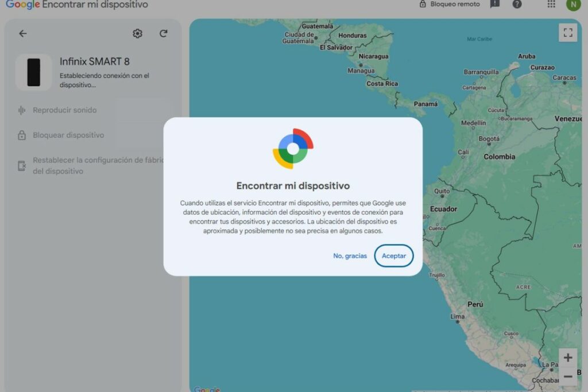This screenshot has width=588, height=392.
Task: Click Cusco city label on the map
Action: pyautogui.click(x=510, y=333)
